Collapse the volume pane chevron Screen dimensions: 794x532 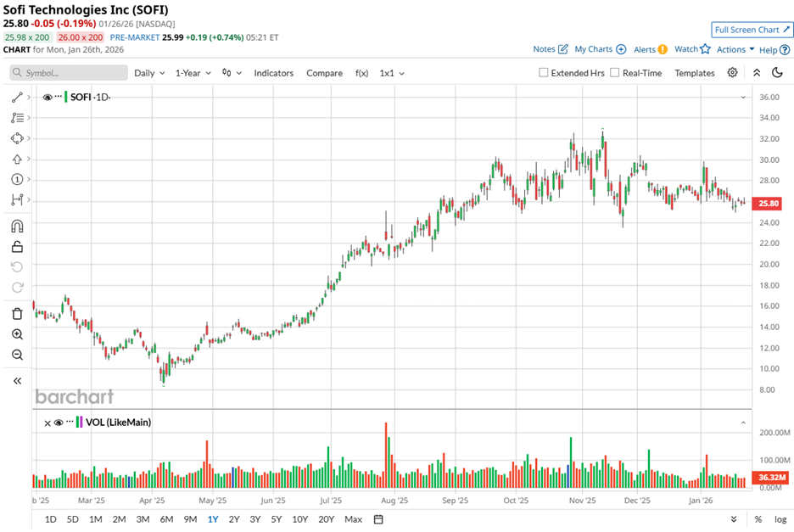tap(743, 423)
